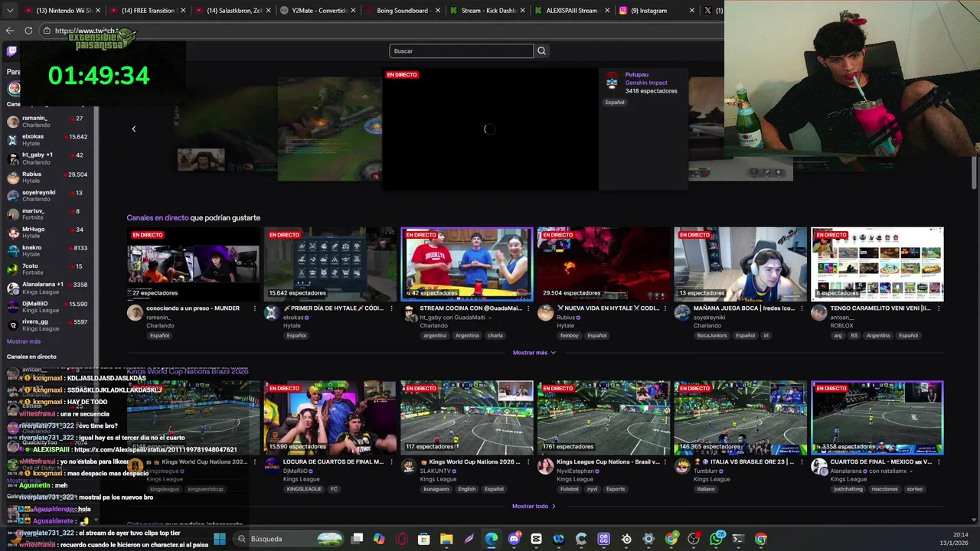Click the previous arrow on the featured carousel
The width and height of the screenshot is (980, 551).
(x=134, y=129)
